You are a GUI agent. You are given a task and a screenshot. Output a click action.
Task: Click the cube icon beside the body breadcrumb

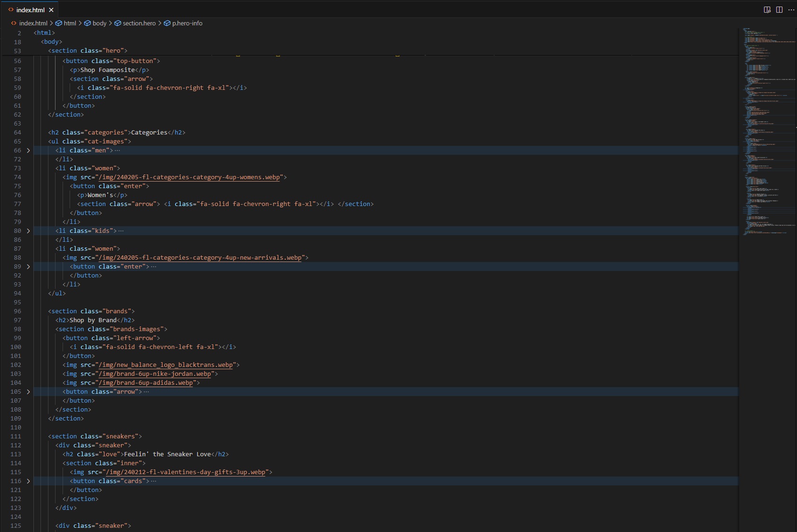(x=88, y=23)
